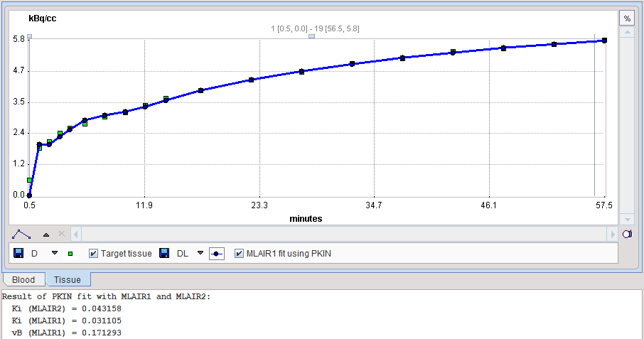
Task: Click the green data point at the curve start
Action: (x=30, y=181)
